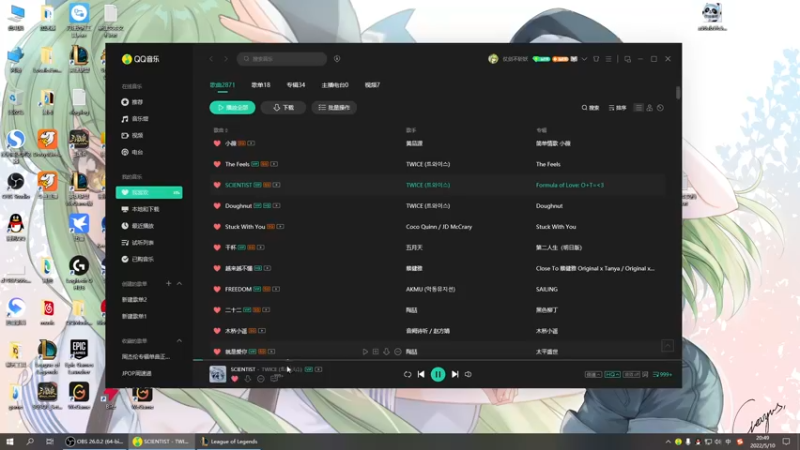The image size is (800, 450).
Task: Open 本地和下载 in the sidebar
Action: [141, 209]
